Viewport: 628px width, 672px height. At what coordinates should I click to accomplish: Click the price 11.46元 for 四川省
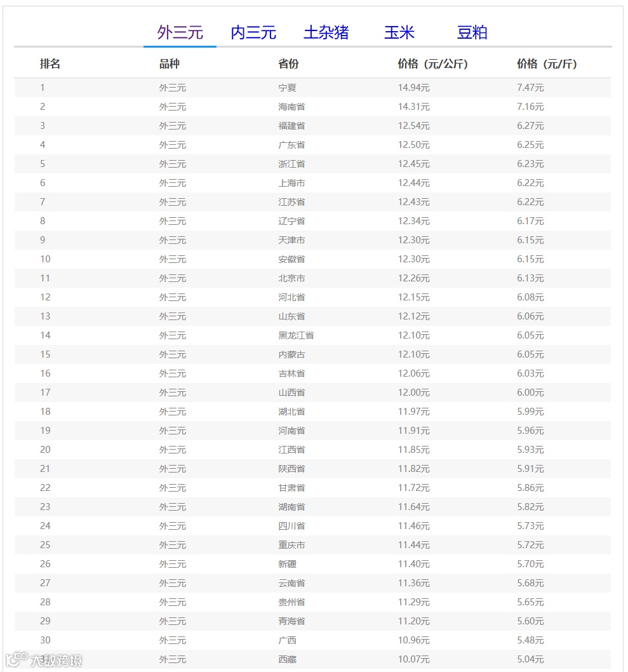[413, 527]
